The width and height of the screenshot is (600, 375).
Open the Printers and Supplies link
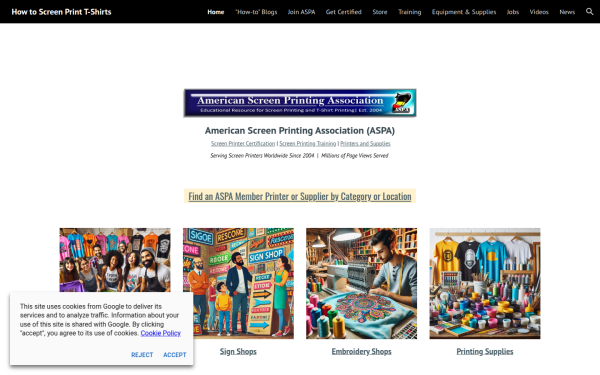coord(365,143)
